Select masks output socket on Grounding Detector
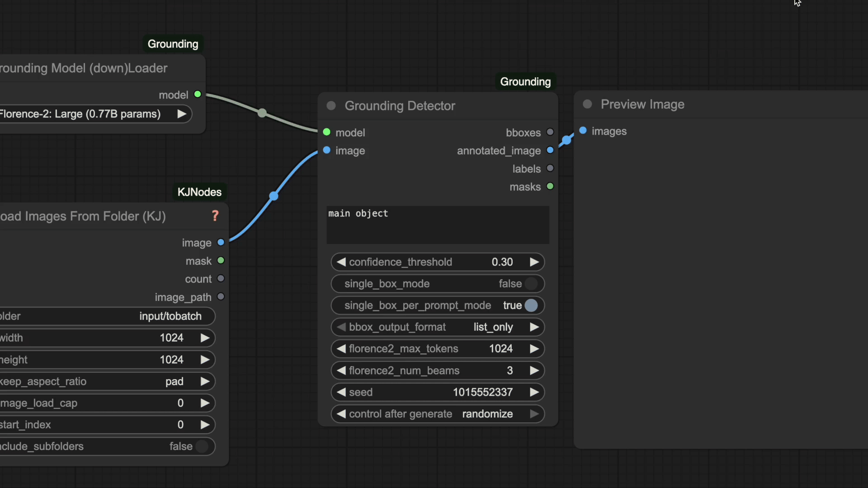Image resolution: width=868 pixels, height=488 pixels. pos(550,187)
